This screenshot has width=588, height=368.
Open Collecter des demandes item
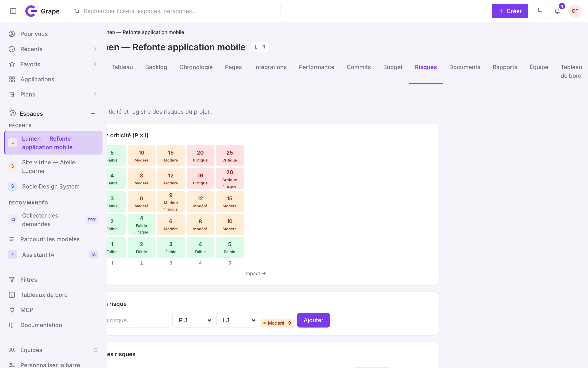tap(53, 220)
